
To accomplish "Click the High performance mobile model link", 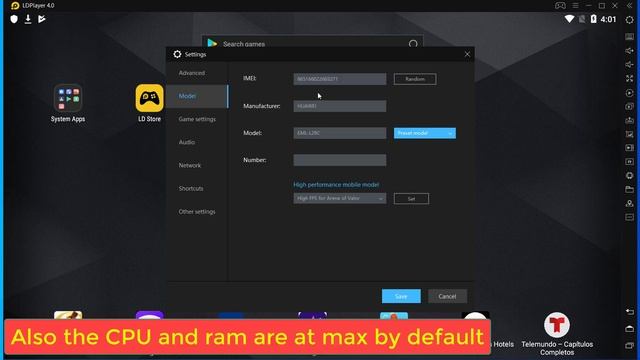I will tap(336, 185).
